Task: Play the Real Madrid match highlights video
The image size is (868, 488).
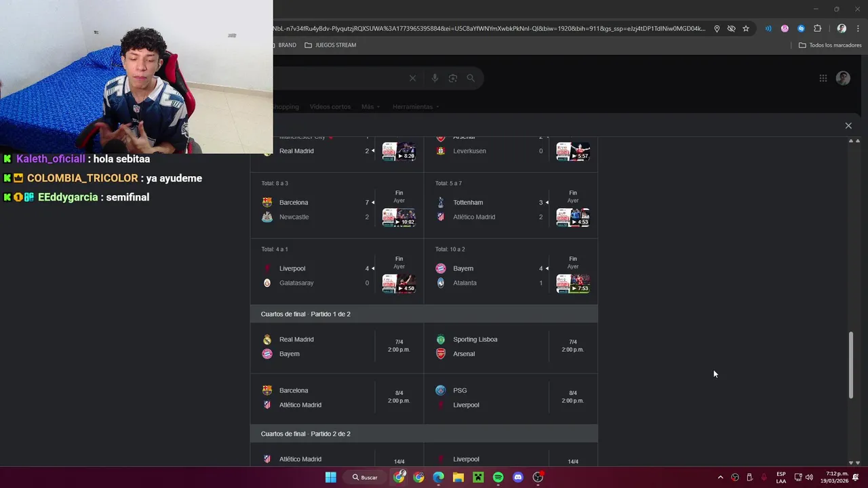Action: point(399,151)
